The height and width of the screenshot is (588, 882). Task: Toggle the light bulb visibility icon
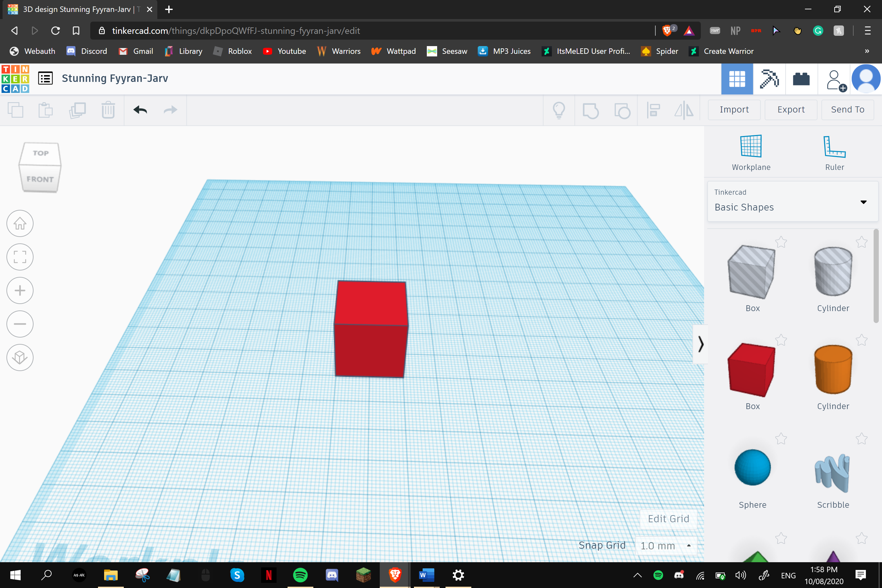[x=559, y=110]
